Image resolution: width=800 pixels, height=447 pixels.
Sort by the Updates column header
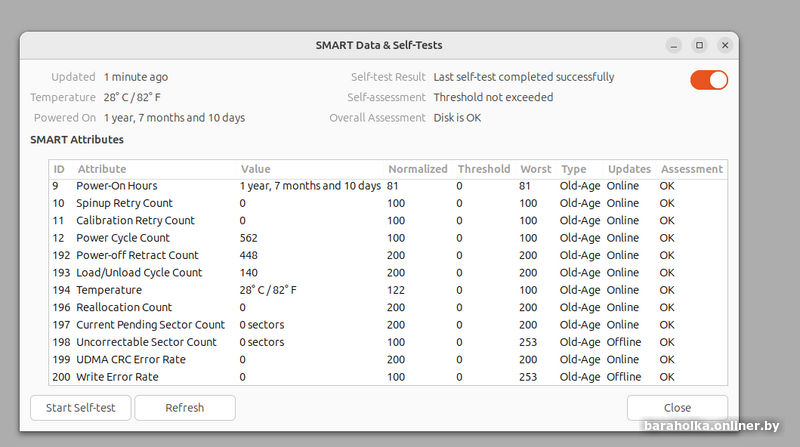pos(629,169)
